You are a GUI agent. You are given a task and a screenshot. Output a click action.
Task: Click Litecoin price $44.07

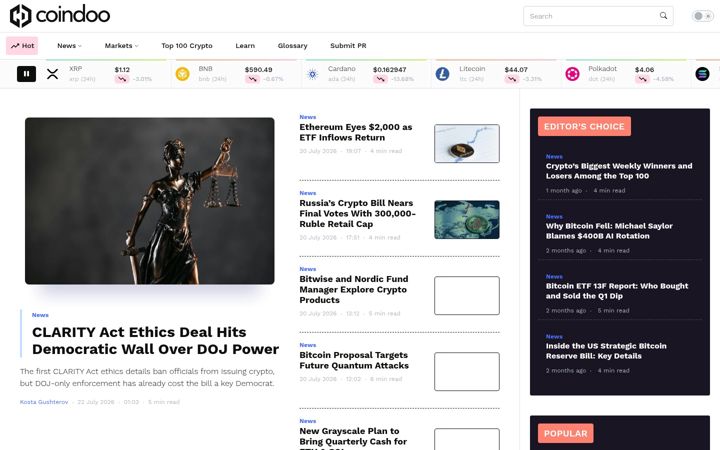(516, 70)
